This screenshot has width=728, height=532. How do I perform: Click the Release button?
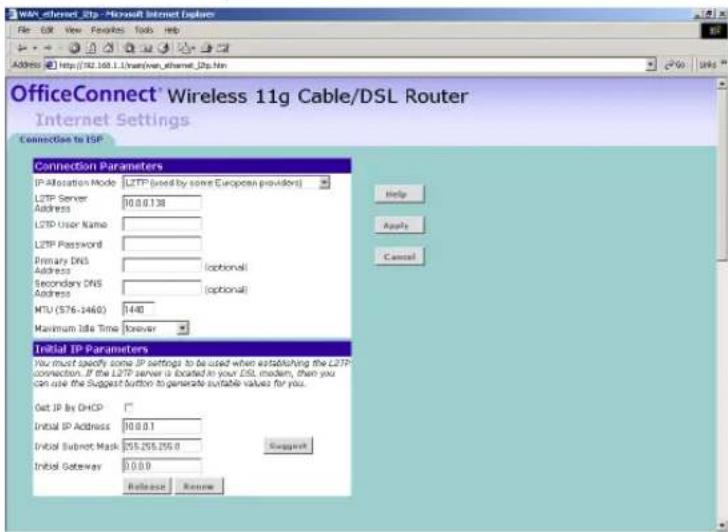(x=147, y=487)
